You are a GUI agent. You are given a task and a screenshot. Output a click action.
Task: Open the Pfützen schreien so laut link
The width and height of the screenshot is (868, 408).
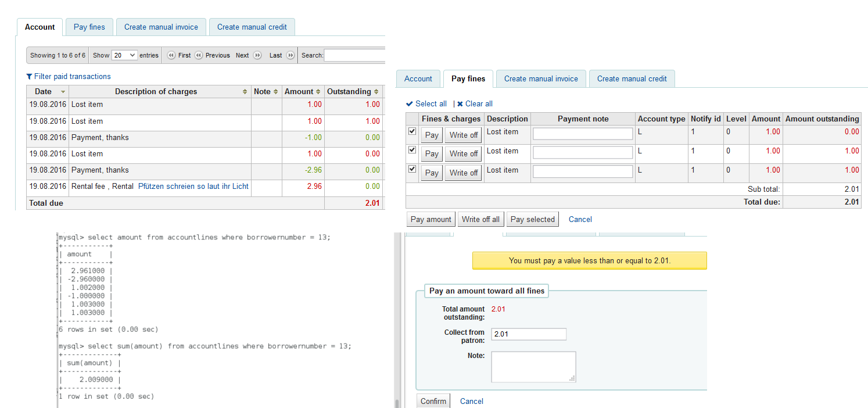click(x=193, y=187)
